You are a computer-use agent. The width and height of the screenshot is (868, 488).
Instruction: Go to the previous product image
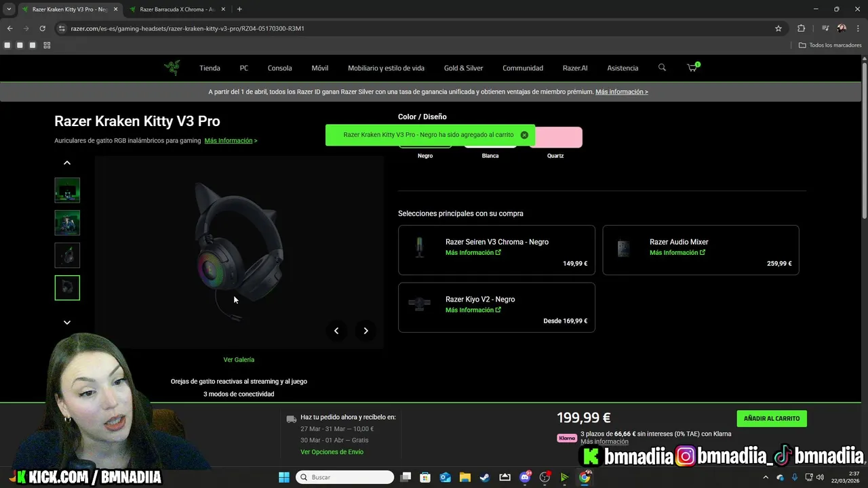click(336, 331)
